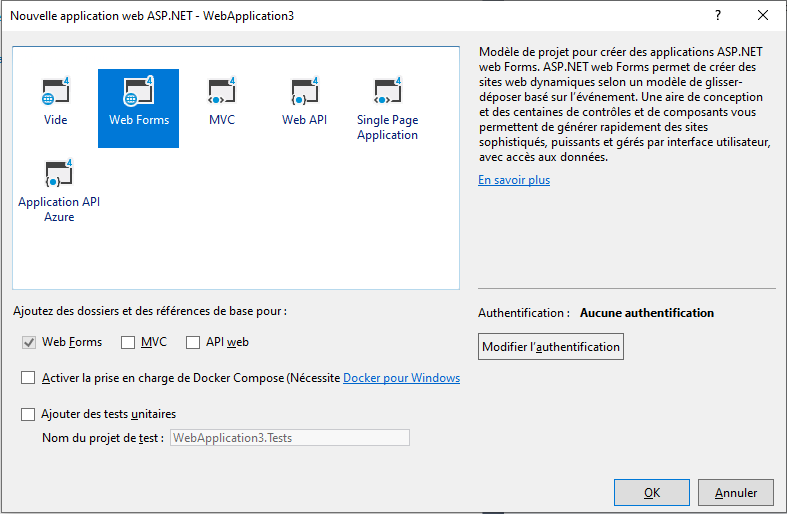Viewport: 787px width, 514px height.
Task: Toggle the Web Forms references checkbox
Action: [x=28, y=342]
